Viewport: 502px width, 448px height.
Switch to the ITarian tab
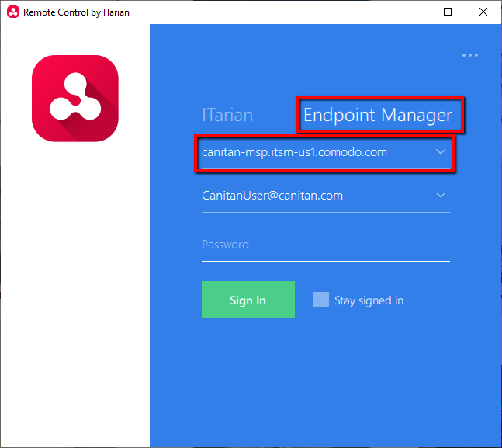click(x=227, y=115)
